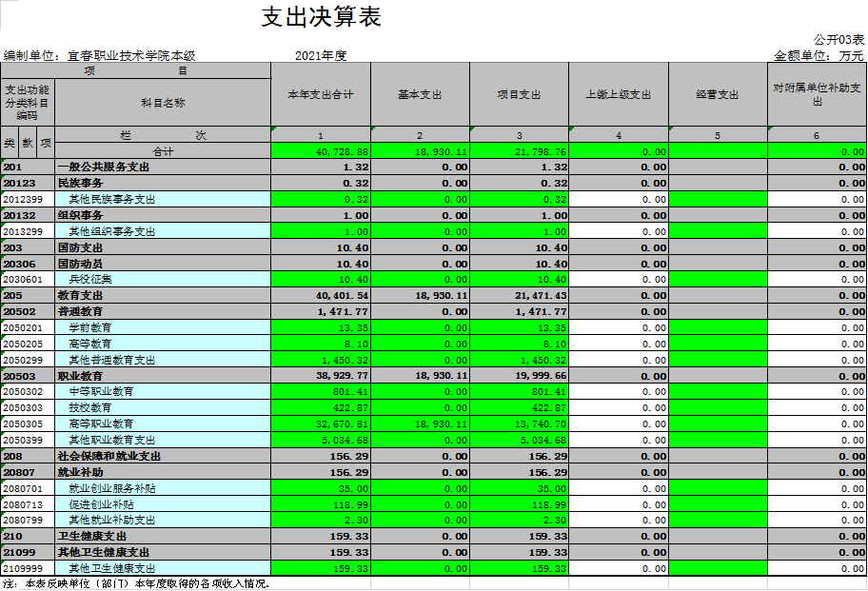The width and height of the screenshot is (868, 591).
Task: Click the 支出功能分类科目编码 header cell
Action: [27, 102]
